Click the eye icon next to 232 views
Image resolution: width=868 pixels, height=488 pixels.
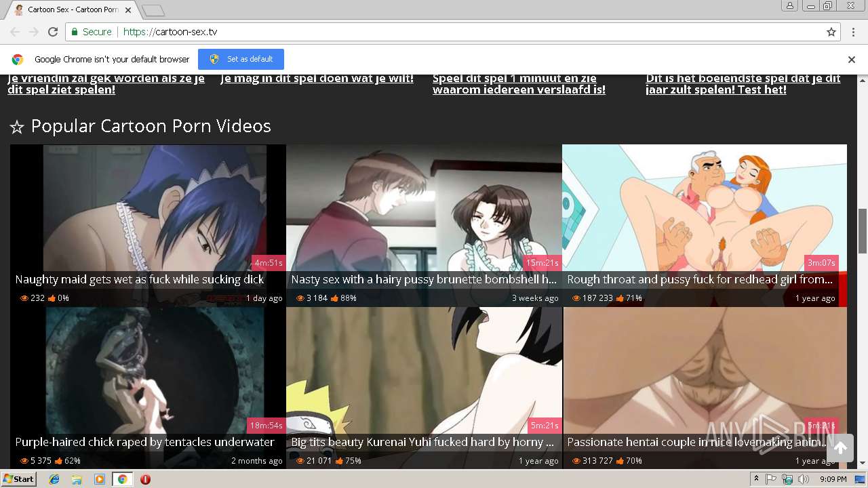tap(24, 298)
